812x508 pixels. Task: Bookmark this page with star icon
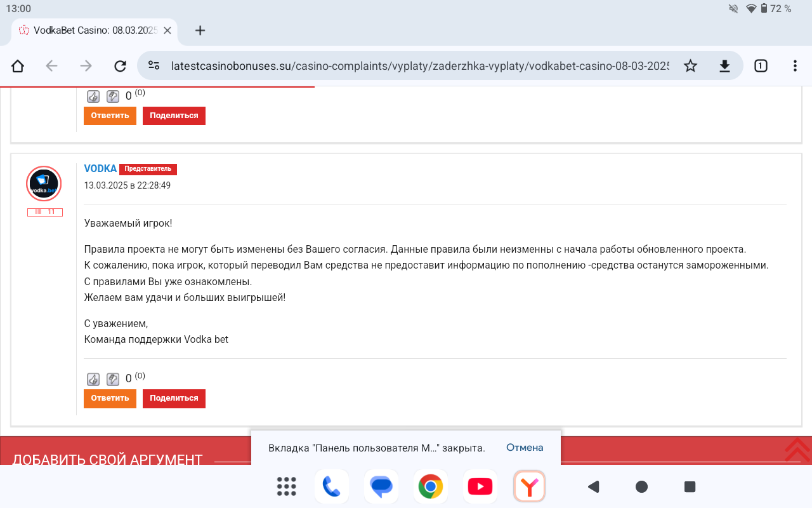(690, 66)
